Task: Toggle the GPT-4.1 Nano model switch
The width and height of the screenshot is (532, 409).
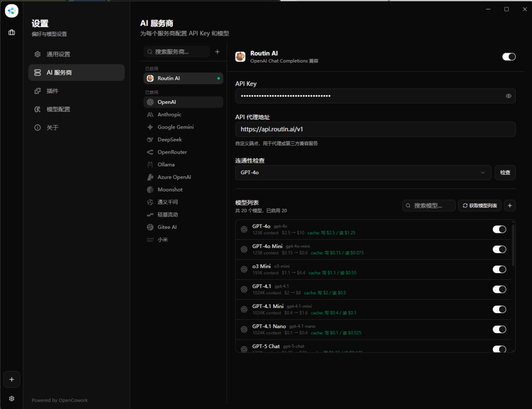Action: 499,329
